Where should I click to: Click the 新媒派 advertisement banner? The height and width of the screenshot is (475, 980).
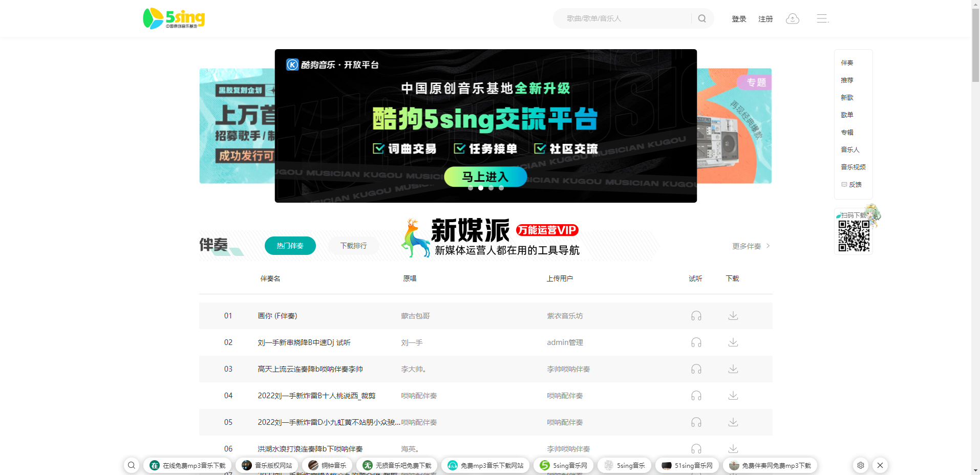click(491, 238)
